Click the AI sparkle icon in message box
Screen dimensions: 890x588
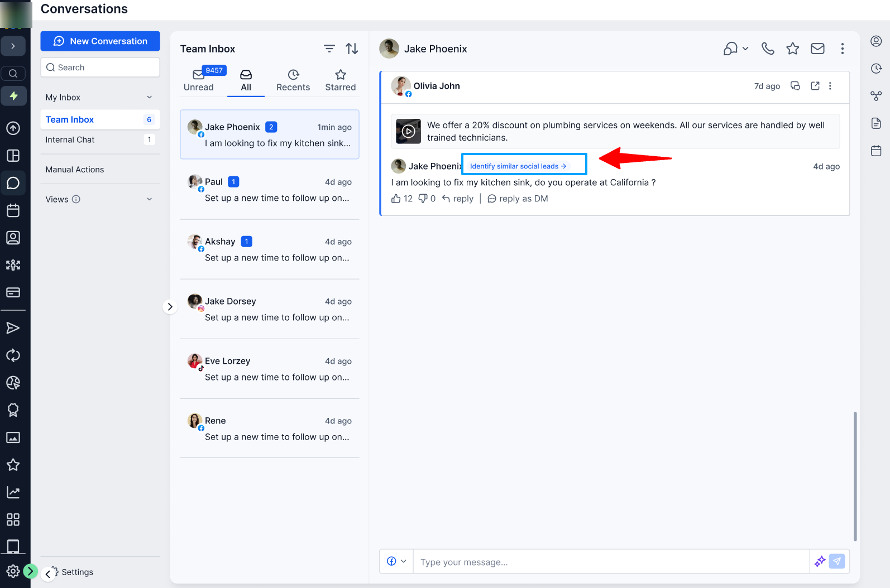[x=820, y=561]
